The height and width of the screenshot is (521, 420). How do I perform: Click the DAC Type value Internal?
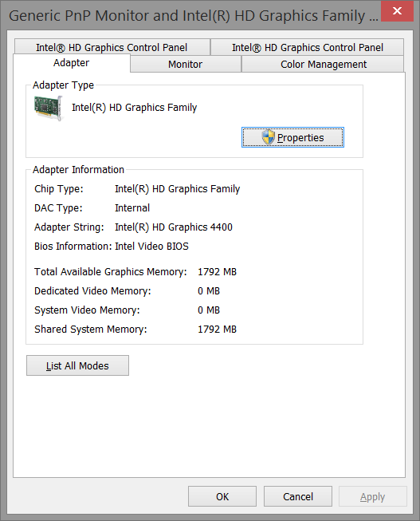pyautogui.click(x=132, y=208)
